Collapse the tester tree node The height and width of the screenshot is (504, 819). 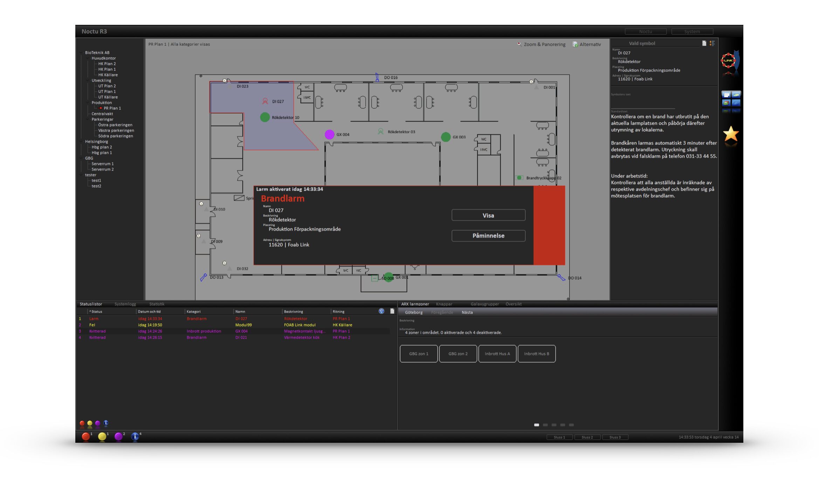(x=81, y=175)
